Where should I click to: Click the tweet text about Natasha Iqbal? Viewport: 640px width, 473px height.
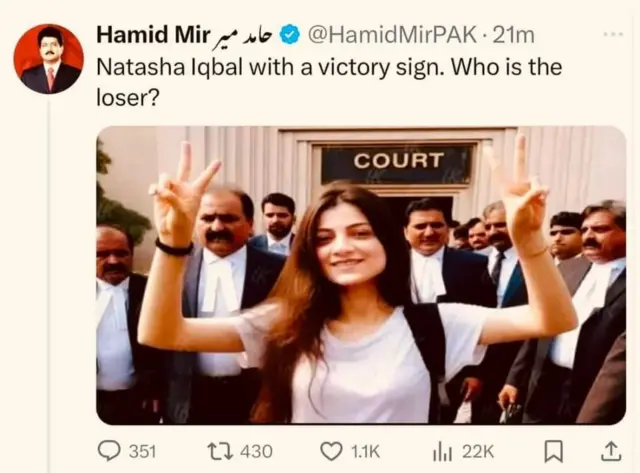(329, 82)
